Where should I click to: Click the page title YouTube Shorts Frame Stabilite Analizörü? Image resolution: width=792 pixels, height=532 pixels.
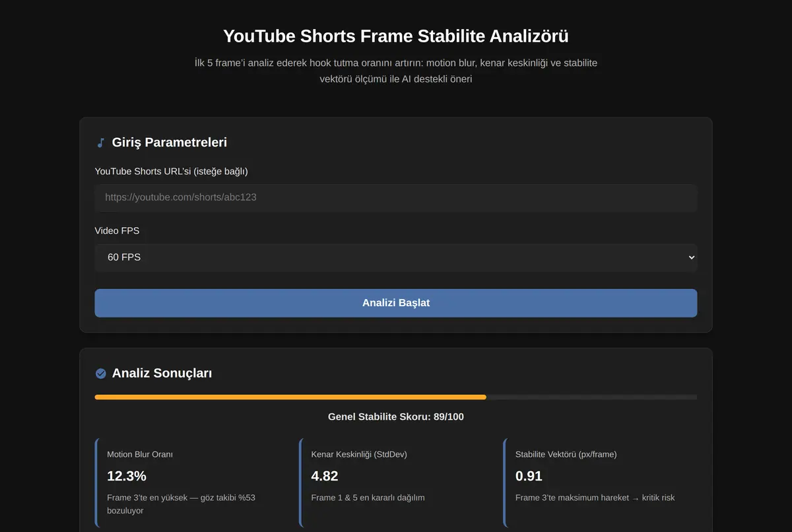pyautogui.click(x=396, y=36)
